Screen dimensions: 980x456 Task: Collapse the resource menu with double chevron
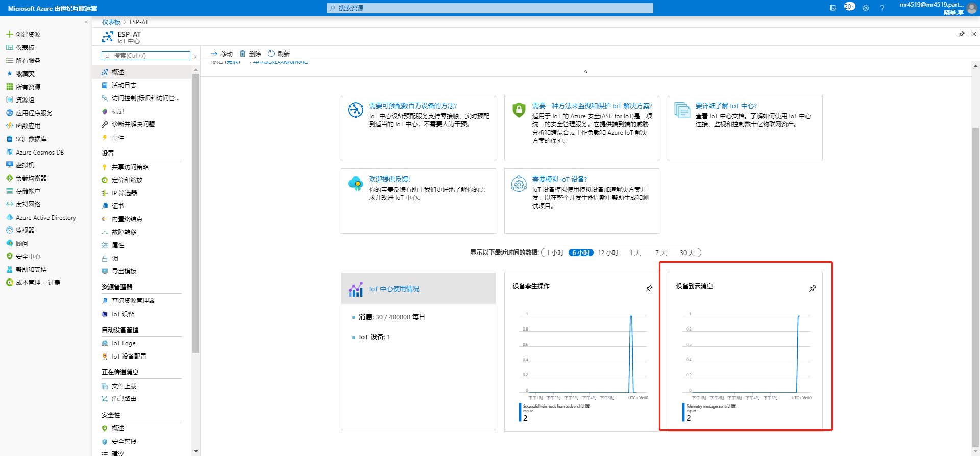[x=195, y=56]
